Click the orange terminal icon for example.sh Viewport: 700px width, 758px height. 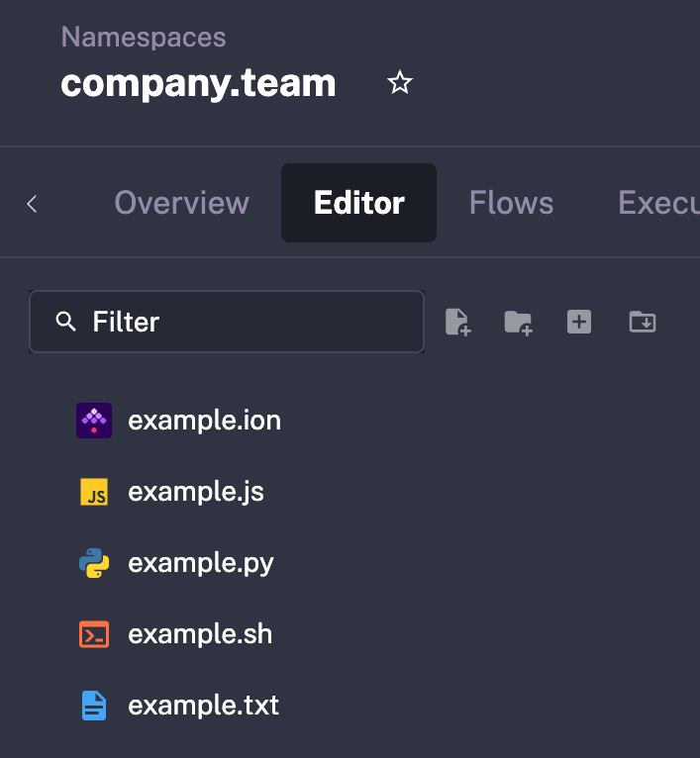[x=94, y=634]
